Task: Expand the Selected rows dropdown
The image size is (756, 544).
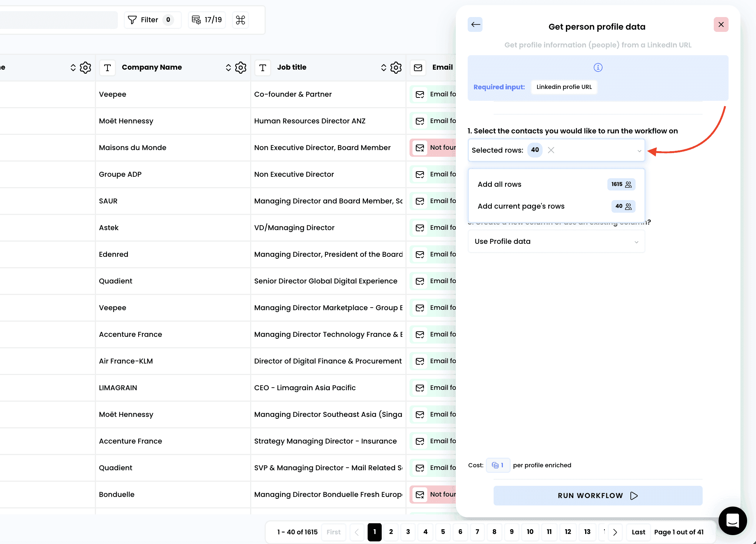Action: click(x=639, y=150)
